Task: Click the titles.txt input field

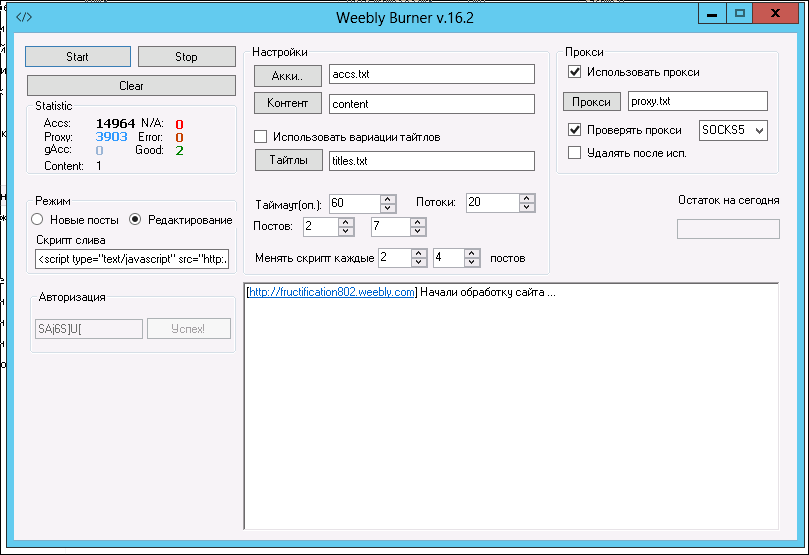Action: pyautogui.click(x=432, y=160)
